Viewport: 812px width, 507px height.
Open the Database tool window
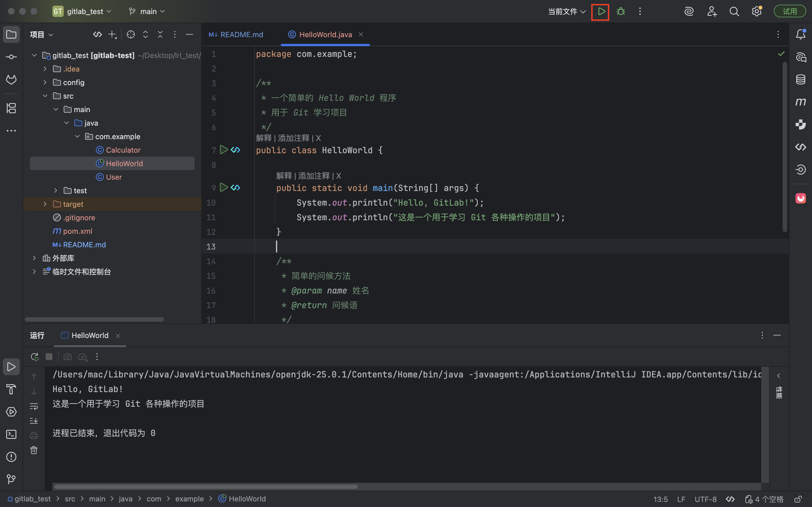point(801,79)
